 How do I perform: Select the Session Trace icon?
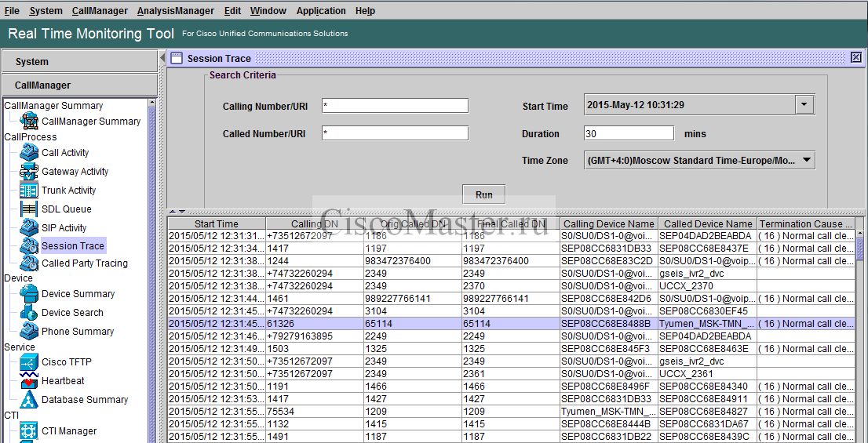tap(29, 245)
